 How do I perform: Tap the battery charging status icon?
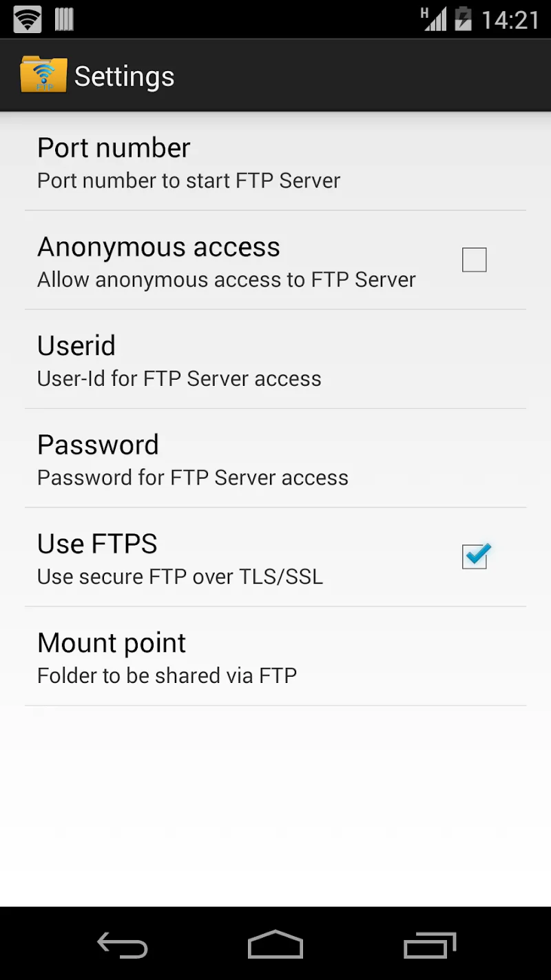click(464, 19)
